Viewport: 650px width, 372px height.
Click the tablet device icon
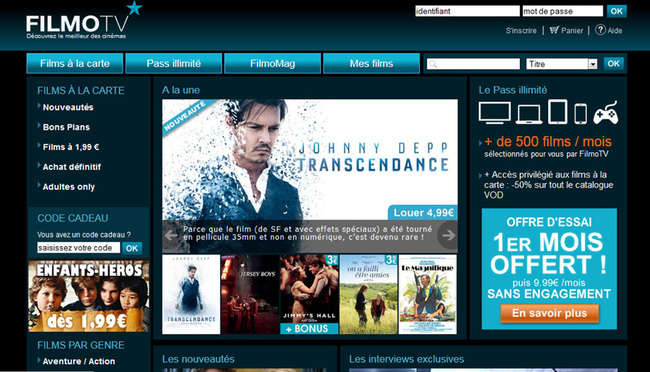pos(558,112)
